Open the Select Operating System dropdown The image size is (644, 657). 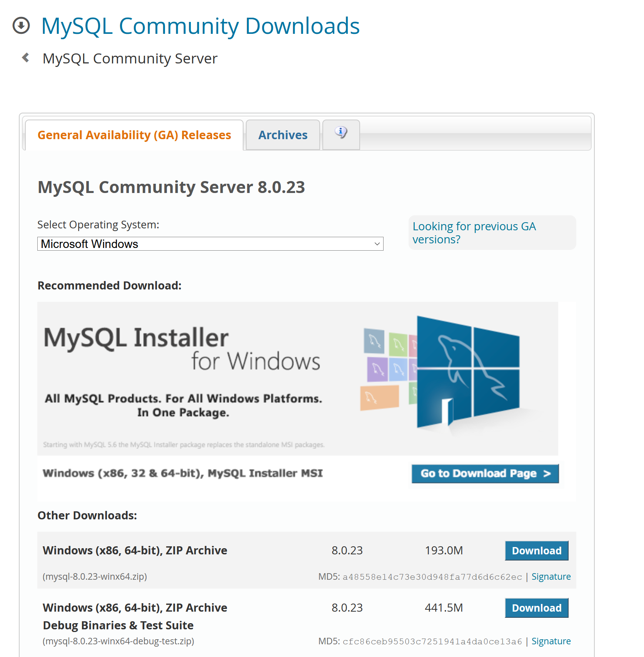210,243
